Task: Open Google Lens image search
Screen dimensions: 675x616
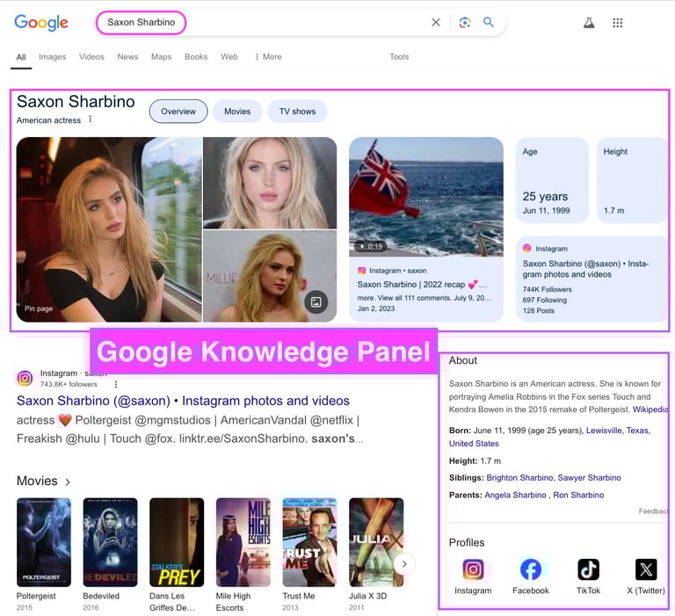Action: point(464,22)
